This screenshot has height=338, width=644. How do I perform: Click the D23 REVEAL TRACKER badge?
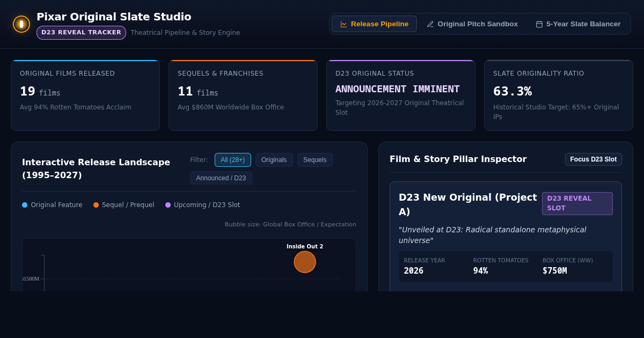click(x=81, y=33)
